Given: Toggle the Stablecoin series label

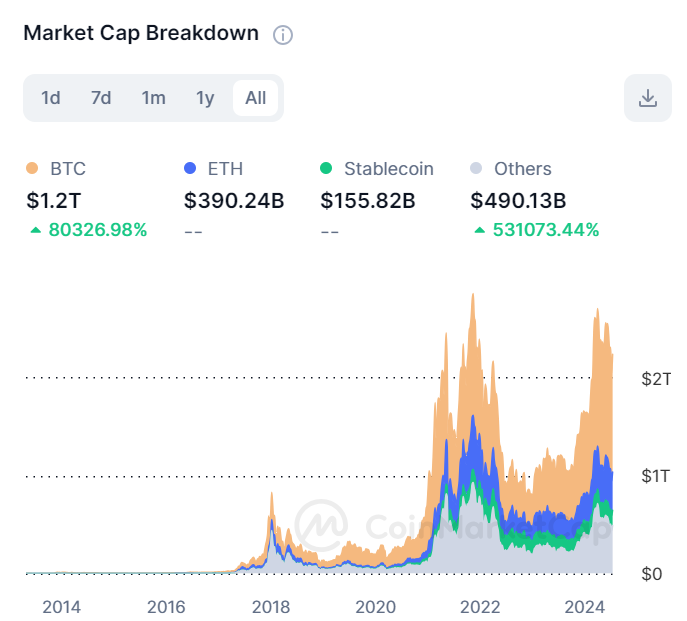Looking at the screenshot, I should tap(389, 169).
